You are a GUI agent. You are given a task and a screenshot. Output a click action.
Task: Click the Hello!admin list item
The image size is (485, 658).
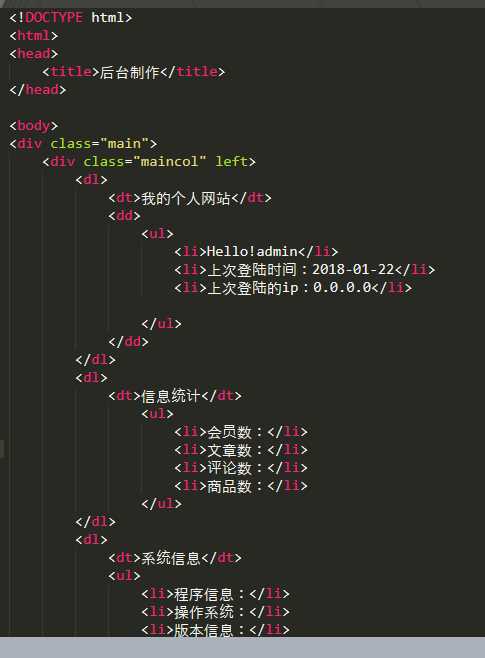256,251
